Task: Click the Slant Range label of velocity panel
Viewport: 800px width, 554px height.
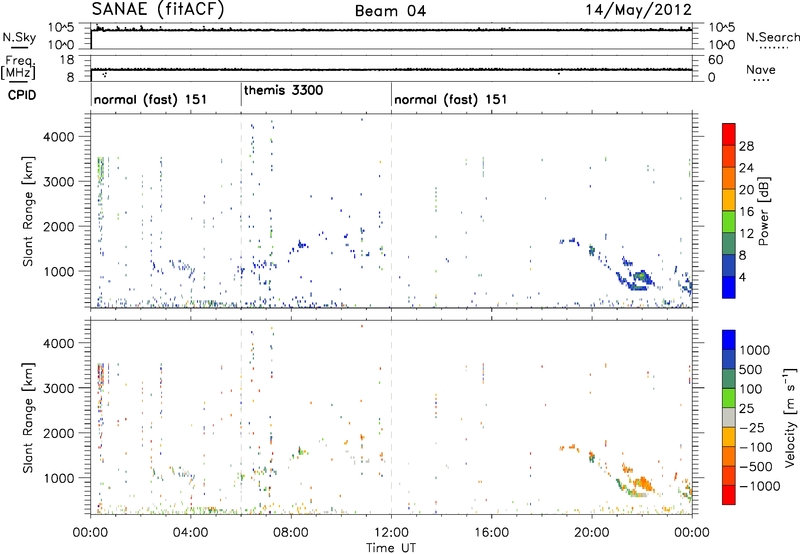Action: 28,417
